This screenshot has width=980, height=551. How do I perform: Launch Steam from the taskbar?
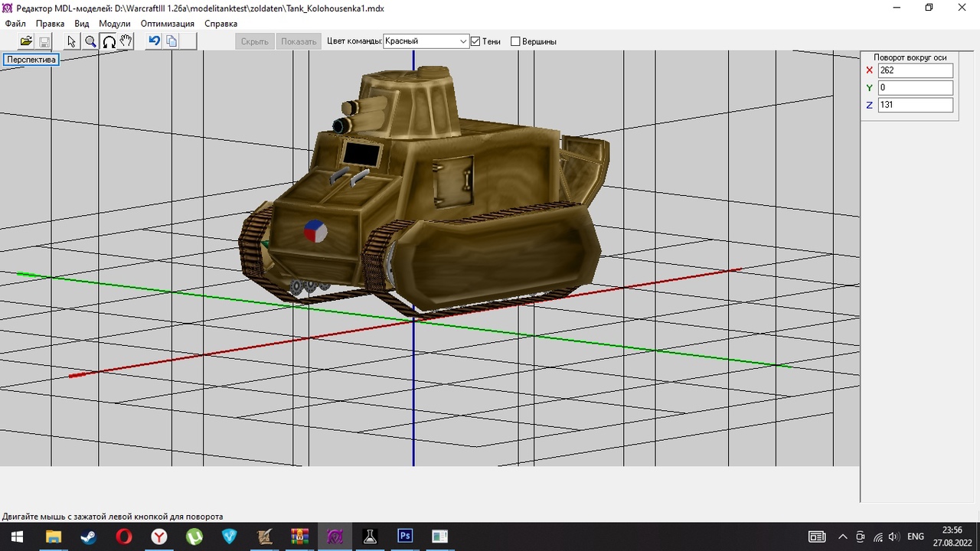click(88, 536)
